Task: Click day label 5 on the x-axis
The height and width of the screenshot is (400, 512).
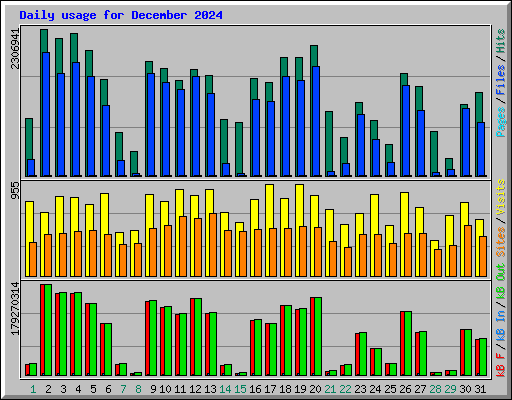Action: point(93,389)
